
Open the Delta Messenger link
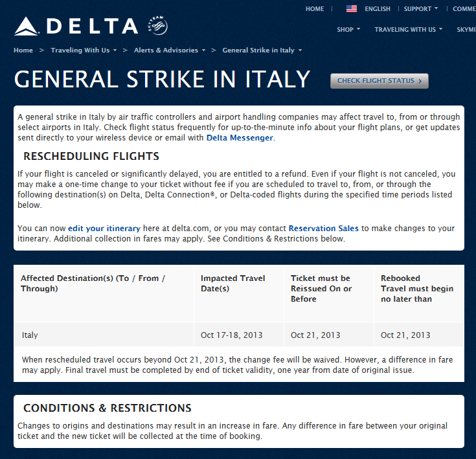point(240,137)
